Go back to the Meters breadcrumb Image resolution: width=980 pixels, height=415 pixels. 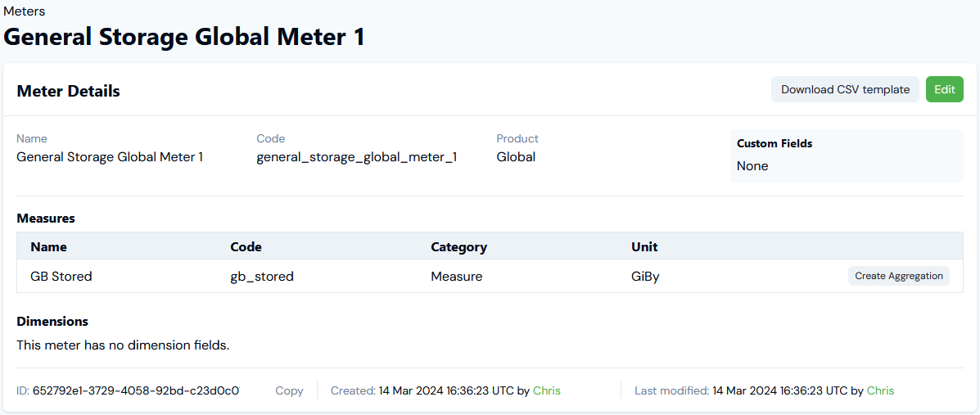[x=24, y=11]
